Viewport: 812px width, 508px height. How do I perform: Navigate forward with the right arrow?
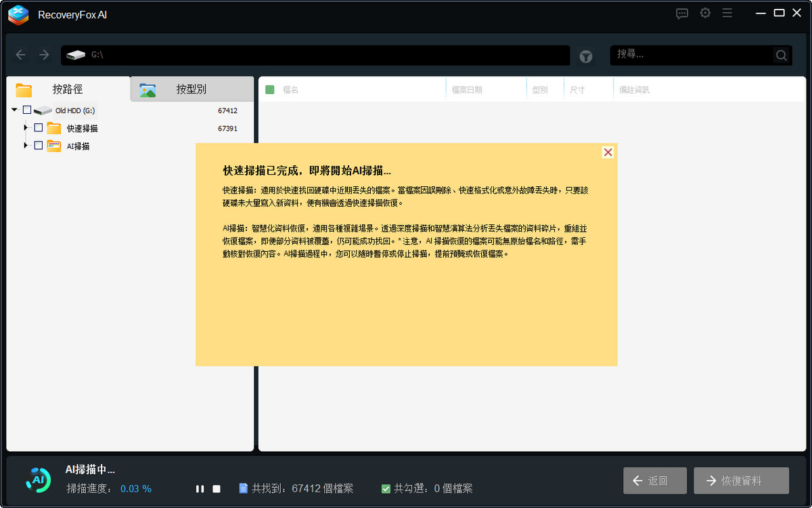44,55
